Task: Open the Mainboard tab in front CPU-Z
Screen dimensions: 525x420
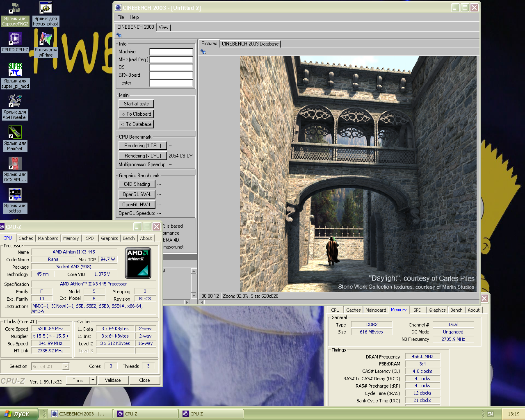Action: pos(48,238)
